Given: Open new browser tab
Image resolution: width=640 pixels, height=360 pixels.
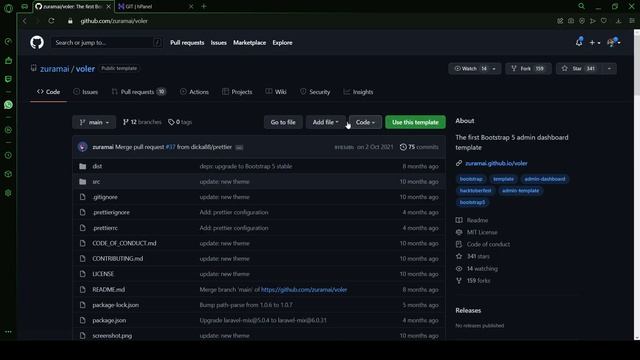Looking at the screenshot, I should pos(204,6).
